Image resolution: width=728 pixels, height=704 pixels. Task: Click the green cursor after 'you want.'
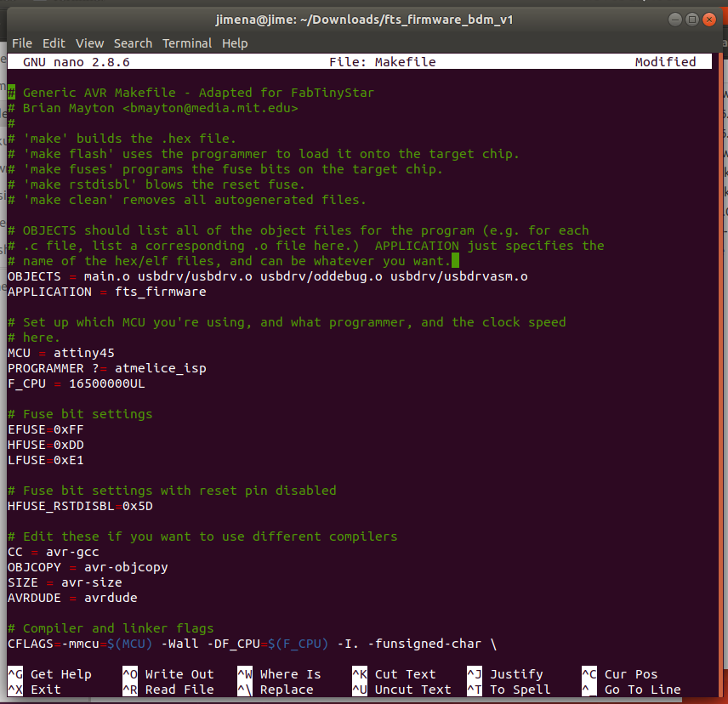point(456,261)
